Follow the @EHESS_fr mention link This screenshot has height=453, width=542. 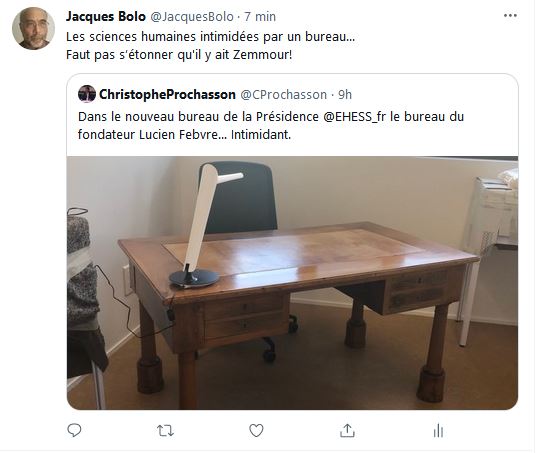pyautogui.click(x=354, y=117)
